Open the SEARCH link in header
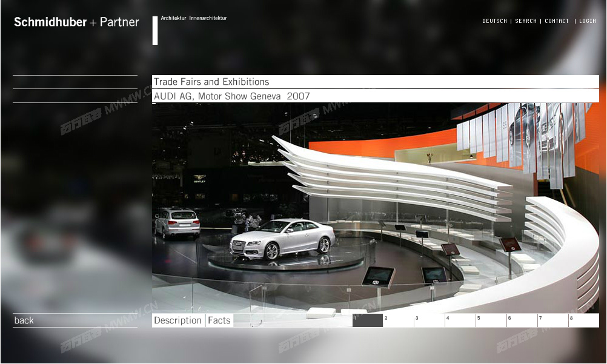 pos(526,21)
